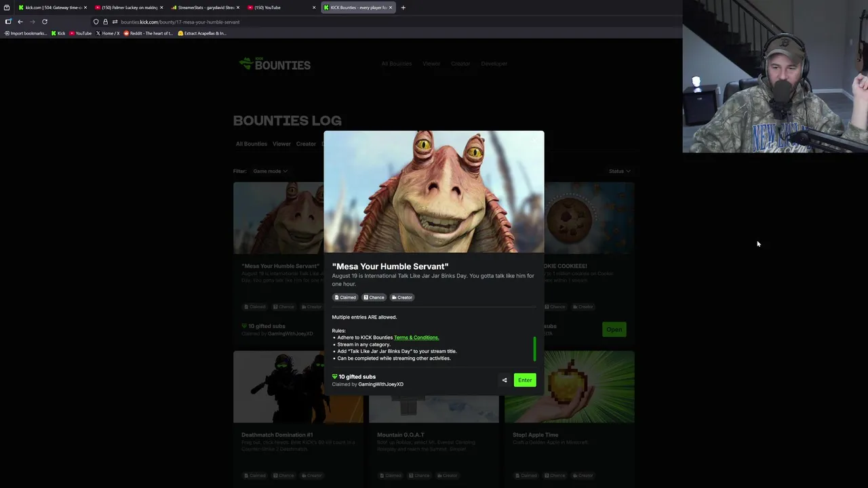Open site permissions icon in address bar
The width and height of the screenshot is (868, 488).
coord(115,22)
